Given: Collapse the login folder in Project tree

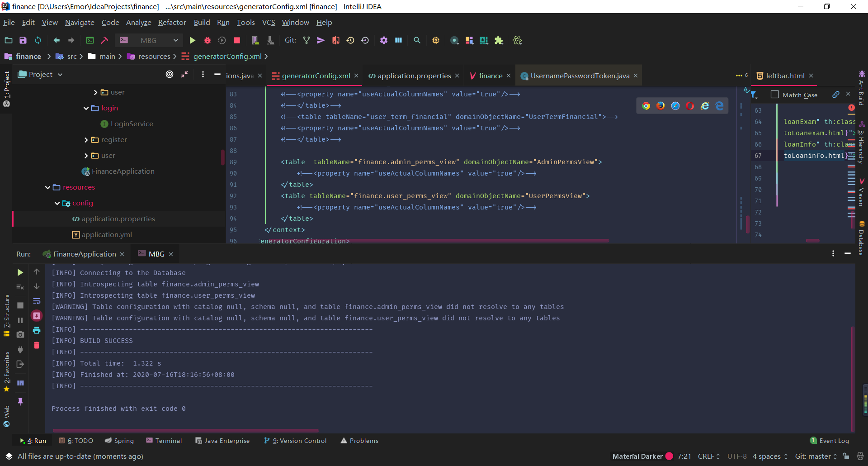Looking at the screenshot, I should (85, 108).
